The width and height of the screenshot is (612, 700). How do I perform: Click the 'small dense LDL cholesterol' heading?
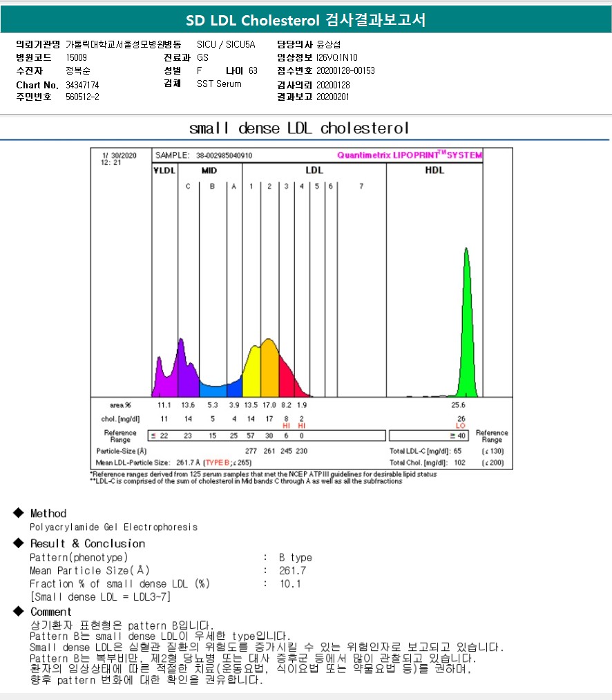pyautogui.click(x=299, y=128)
